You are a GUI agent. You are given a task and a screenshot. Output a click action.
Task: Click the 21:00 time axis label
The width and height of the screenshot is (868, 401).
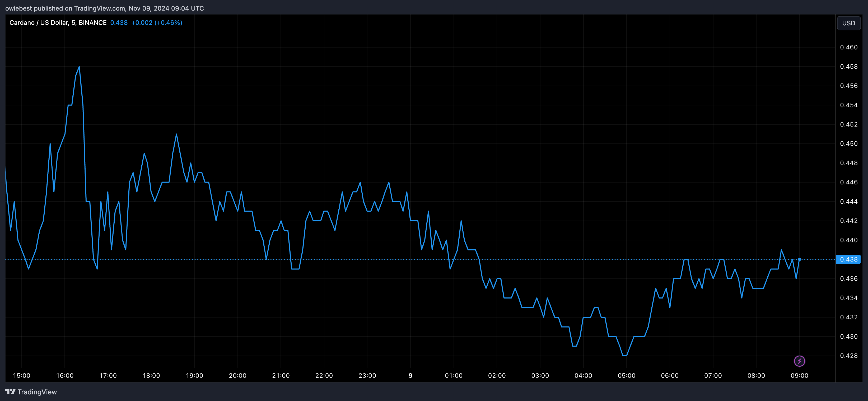(281, 375)
